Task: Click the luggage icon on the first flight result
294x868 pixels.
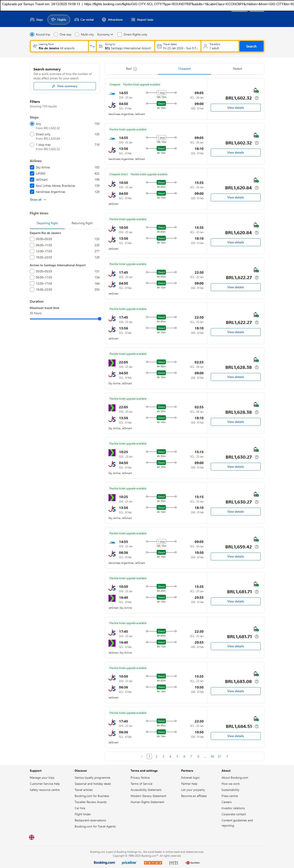Action: point(256,90)
